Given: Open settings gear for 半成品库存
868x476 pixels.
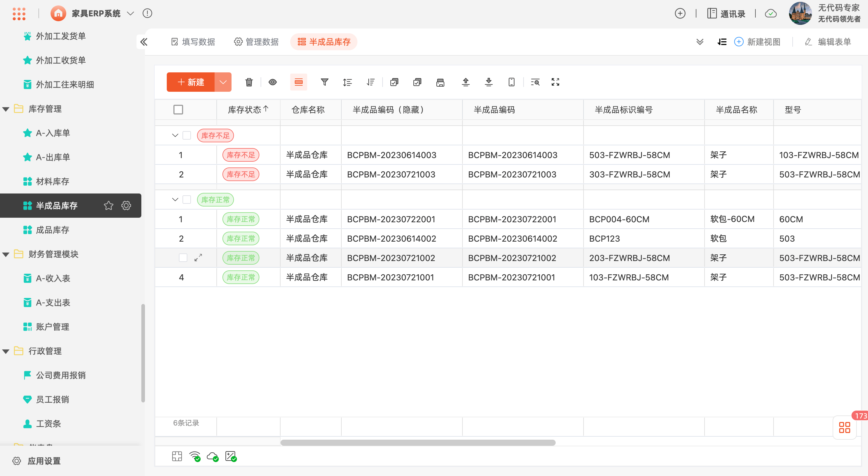Looking at the screenshot, I should pos(126,205).
